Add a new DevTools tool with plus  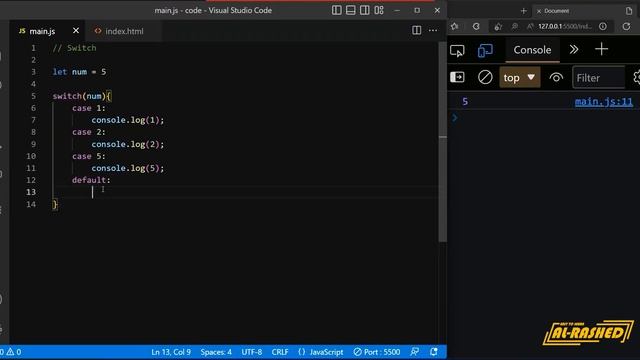pyautogui.click(x=601, y=49)
